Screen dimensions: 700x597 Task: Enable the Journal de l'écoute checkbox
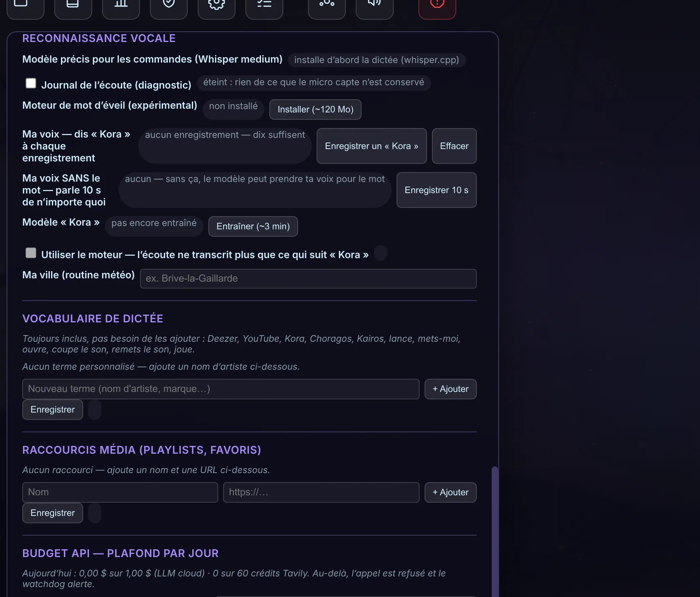[31, 83]
